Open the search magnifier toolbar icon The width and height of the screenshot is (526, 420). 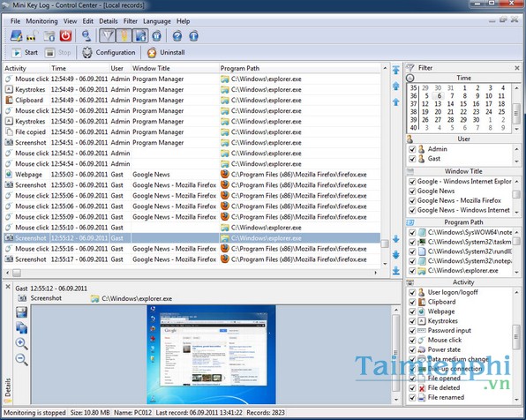coord(86,36)
